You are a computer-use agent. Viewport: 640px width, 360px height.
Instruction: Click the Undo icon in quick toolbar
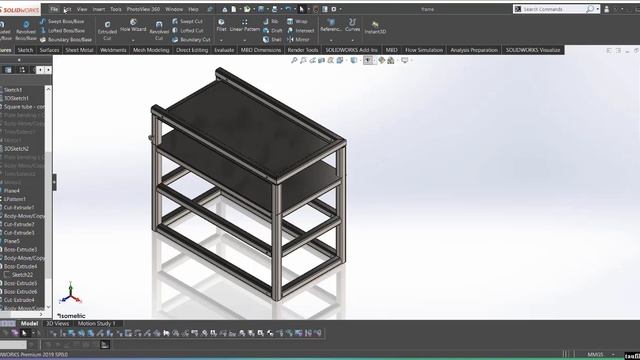click(288, 9)
